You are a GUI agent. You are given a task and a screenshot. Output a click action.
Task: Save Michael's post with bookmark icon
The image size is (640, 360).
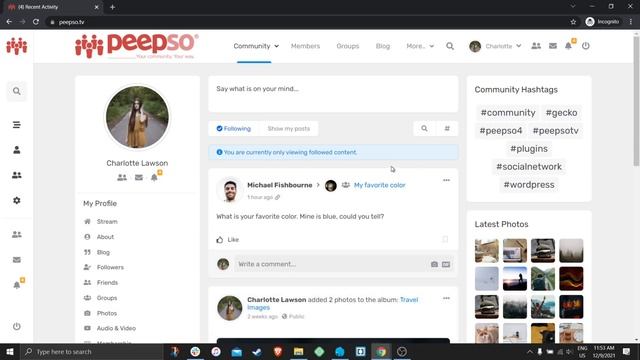[445, 239]
